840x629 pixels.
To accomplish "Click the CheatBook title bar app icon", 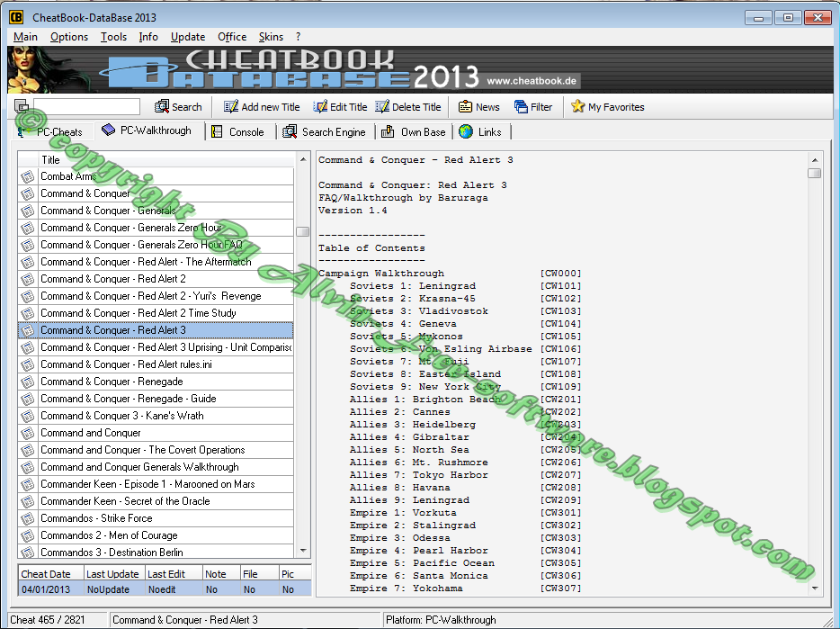I will pos(16,17).
